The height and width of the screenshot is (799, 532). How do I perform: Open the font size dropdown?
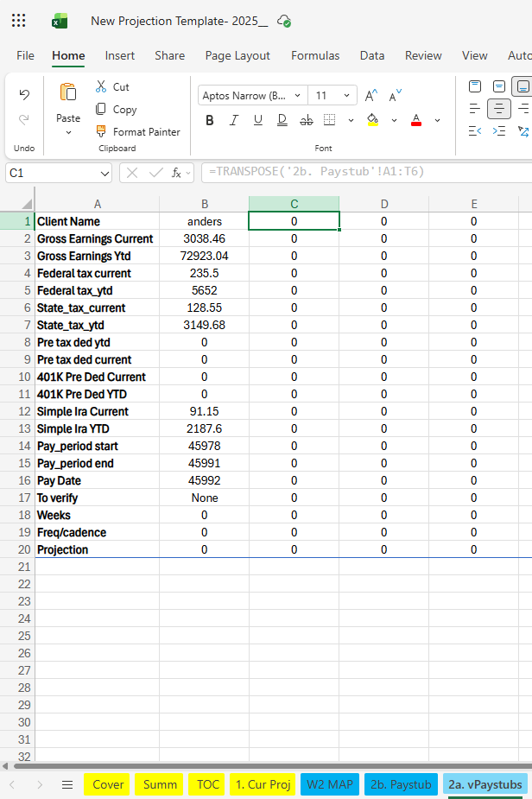point(346,95)
